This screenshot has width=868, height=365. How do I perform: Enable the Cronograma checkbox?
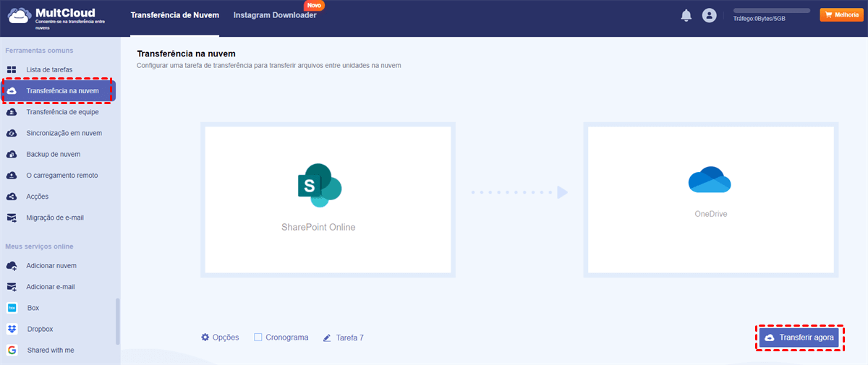point(258,338)
